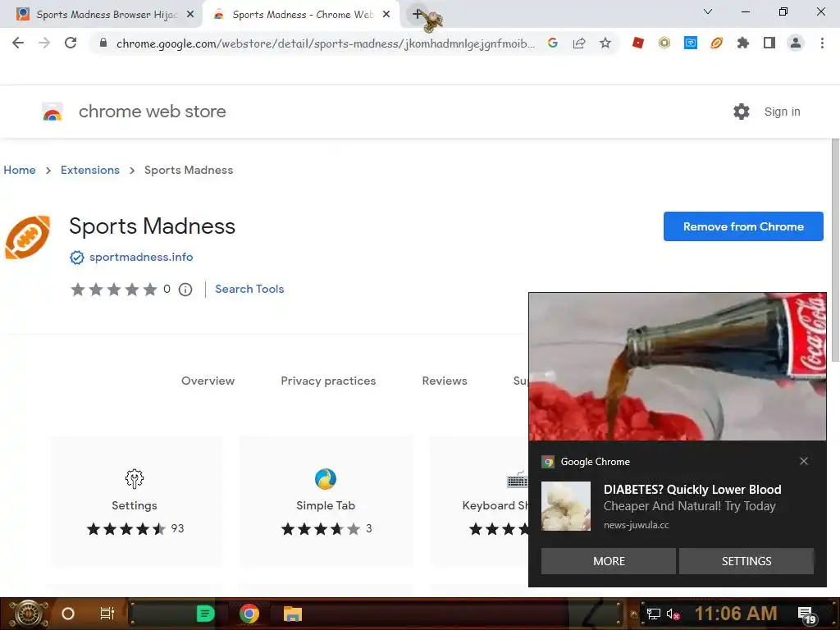
Task: Go back using browser back arrow
Action: pos(18,43)
